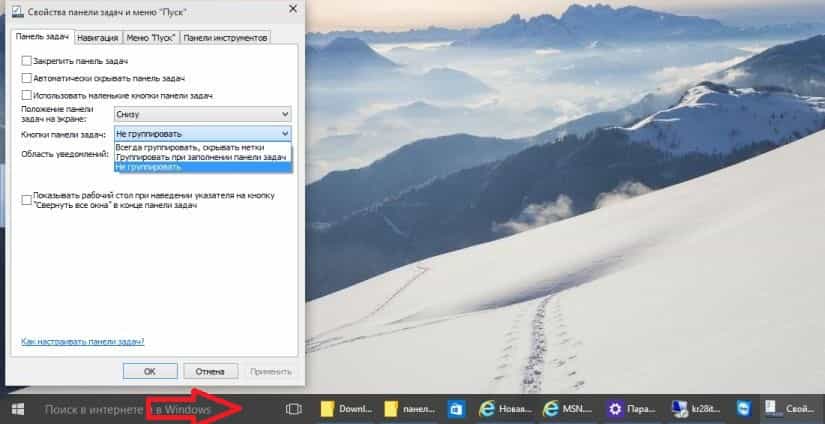Select the highlighted Не группировать option

(x=203, y=167)
